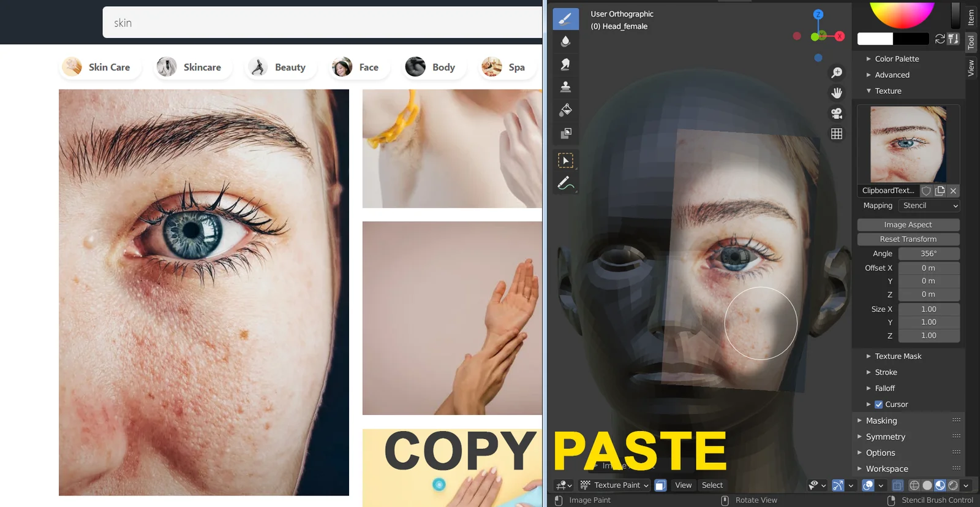Toggle fake user shield on ClipboardTexture
The image size is (980, 507).
pos(926,191)
